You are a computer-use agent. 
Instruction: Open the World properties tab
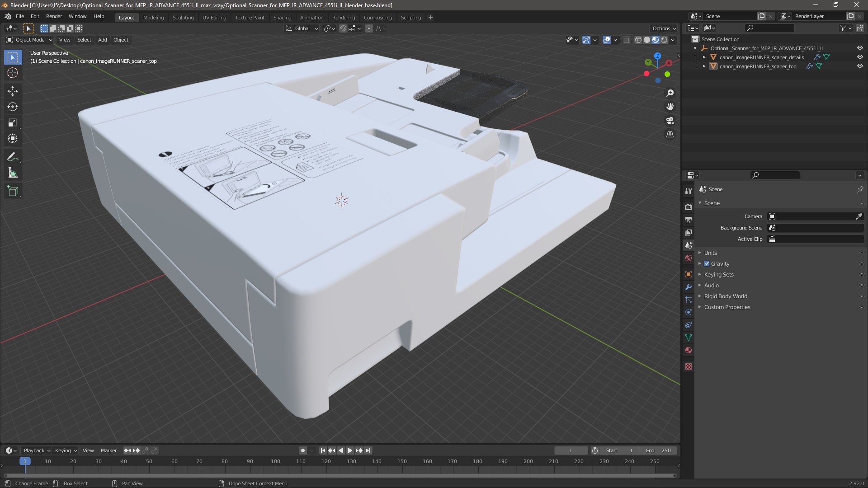(689, 258)
